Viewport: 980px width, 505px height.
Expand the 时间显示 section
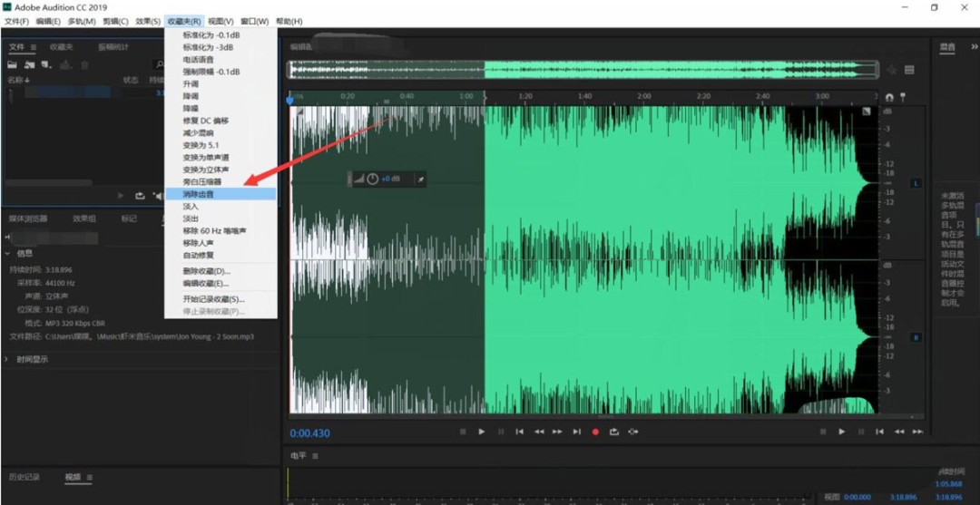click(x=8, y=359)
